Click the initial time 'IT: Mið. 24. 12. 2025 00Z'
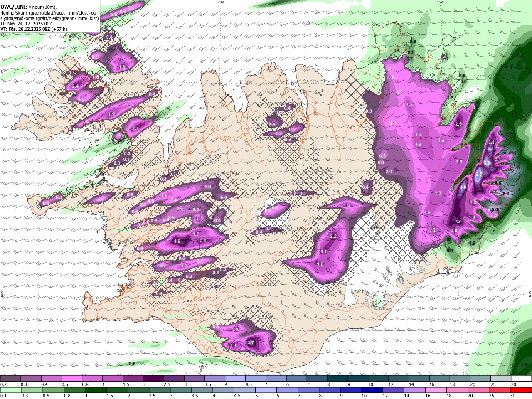Screen dimensions: 532x399 point(26,24)
